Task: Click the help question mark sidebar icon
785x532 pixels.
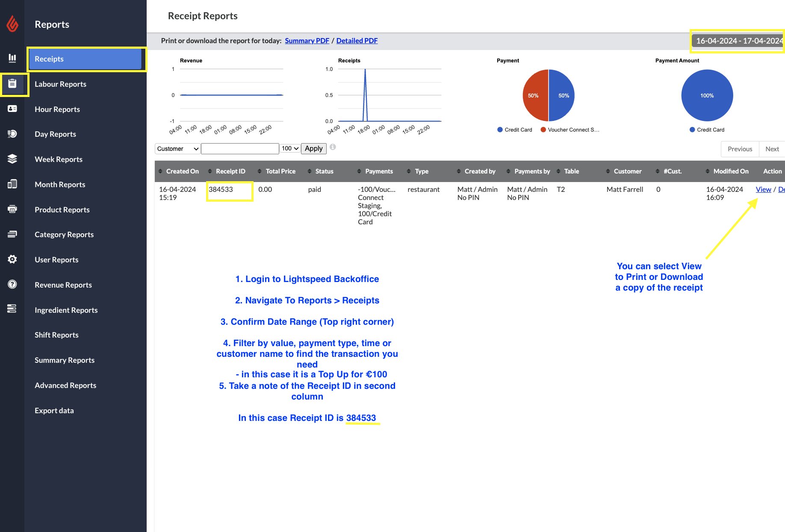Action: (x=12, y=284)
